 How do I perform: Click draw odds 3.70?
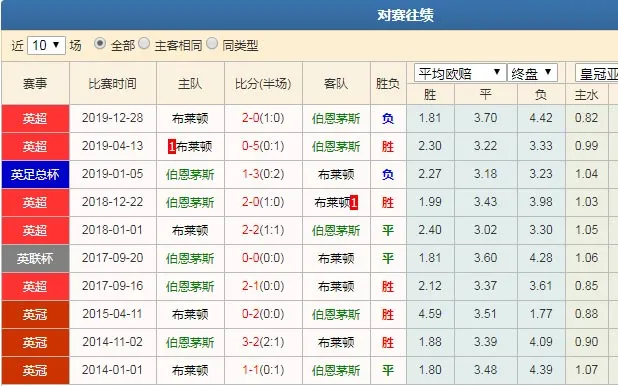486,118
